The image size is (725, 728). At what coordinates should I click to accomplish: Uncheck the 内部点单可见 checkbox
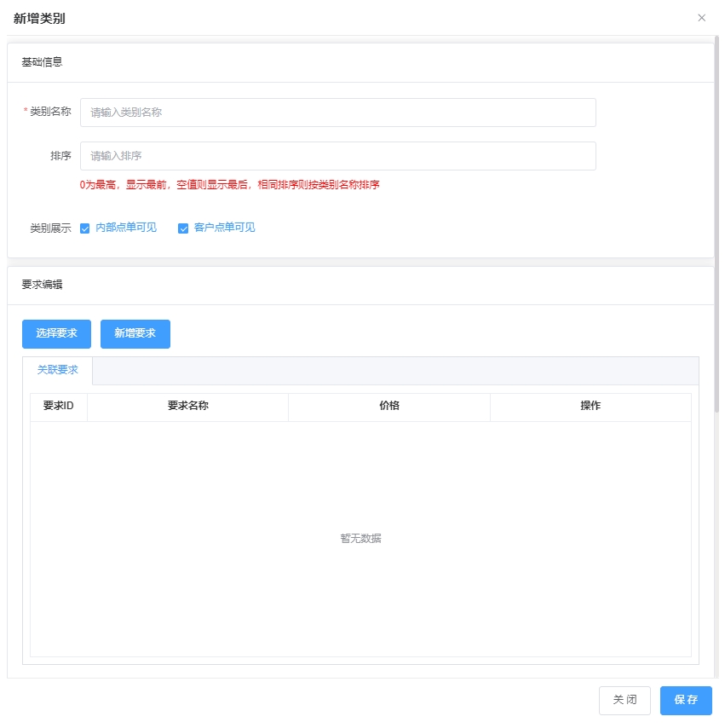[85, 228]
